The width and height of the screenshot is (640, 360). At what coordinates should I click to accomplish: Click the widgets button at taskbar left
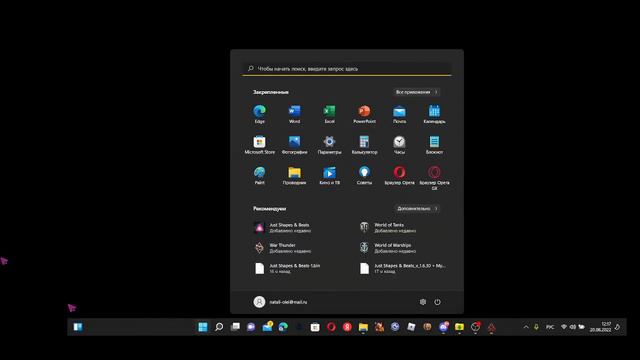pos(78,327)
